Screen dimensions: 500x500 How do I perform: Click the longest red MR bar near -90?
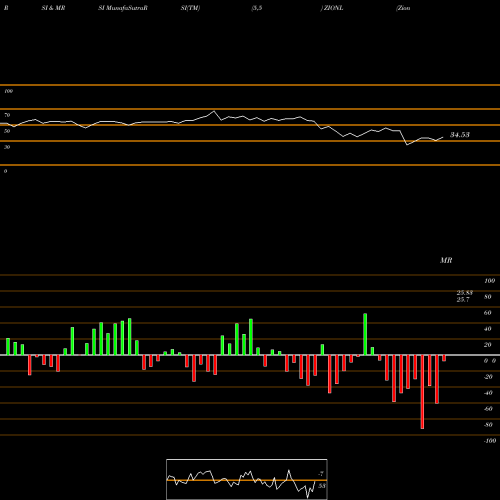422,392
